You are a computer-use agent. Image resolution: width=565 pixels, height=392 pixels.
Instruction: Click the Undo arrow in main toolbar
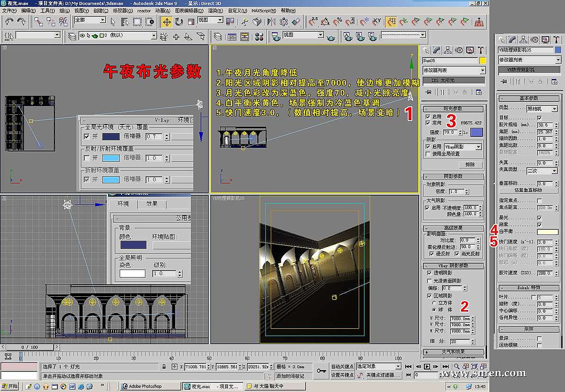tap(9, 22)
